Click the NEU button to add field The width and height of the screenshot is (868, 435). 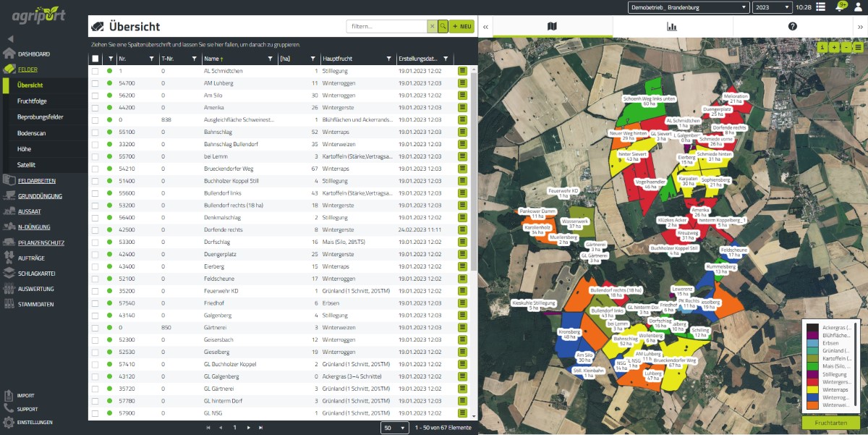(461, 26)
